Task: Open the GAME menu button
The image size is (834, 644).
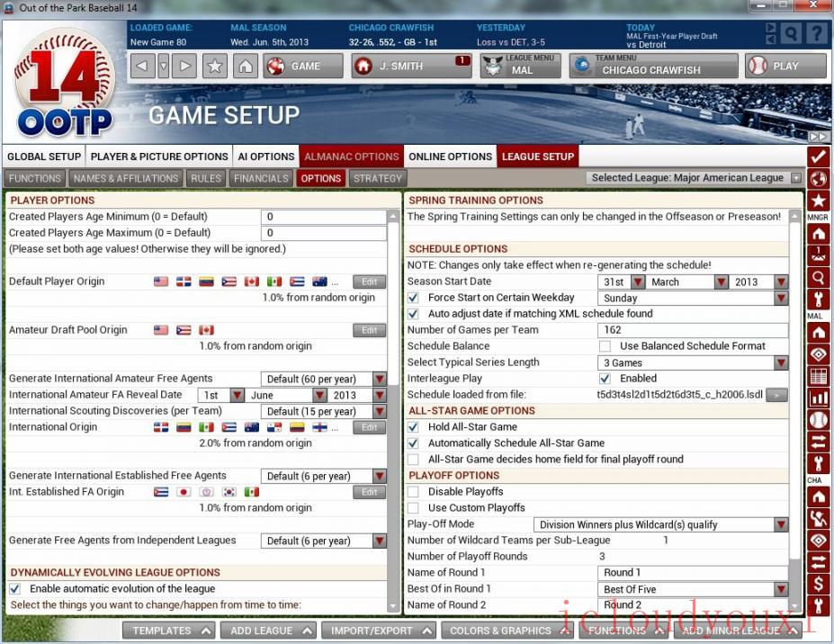Action: [303, 66]
